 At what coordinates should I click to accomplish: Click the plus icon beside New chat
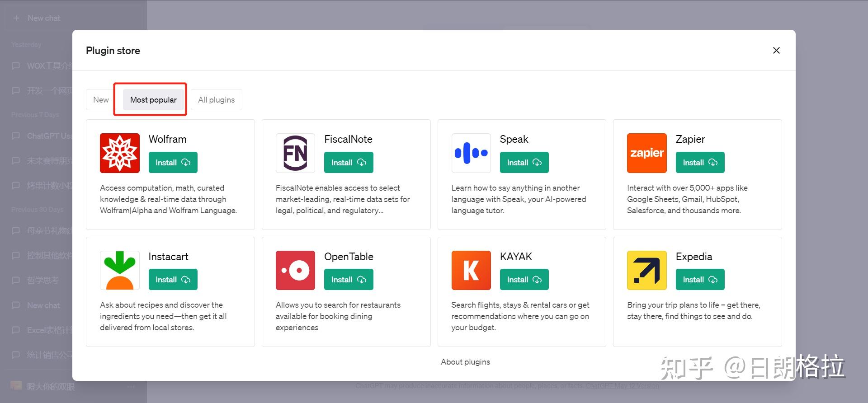pos(16,18)
